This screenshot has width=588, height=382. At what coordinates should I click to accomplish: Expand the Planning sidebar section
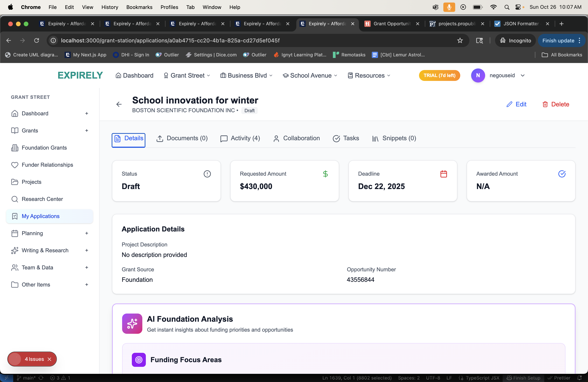(x=87, y=233)
